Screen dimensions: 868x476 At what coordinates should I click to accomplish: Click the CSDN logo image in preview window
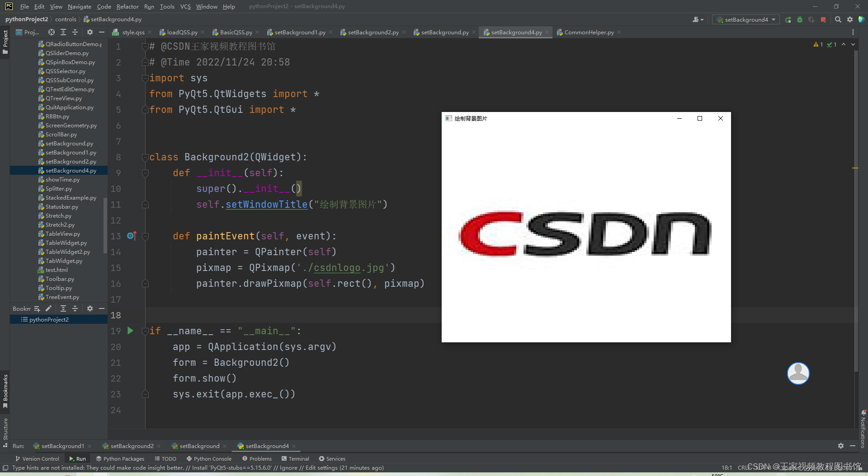pyautogui.click(x=585, y=234)
